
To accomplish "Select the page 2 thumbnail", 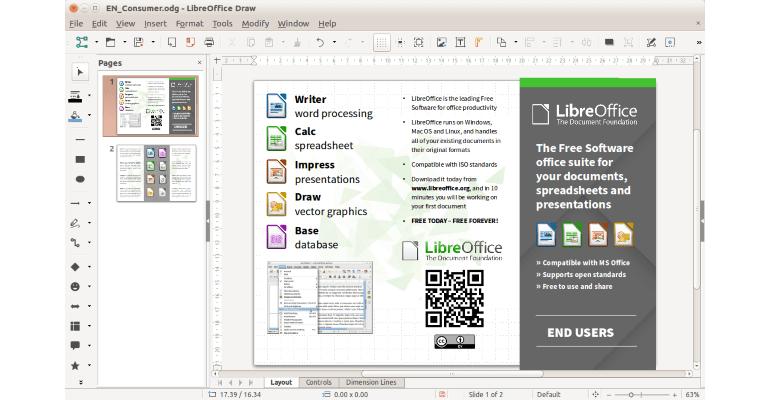I will (157, 173).
